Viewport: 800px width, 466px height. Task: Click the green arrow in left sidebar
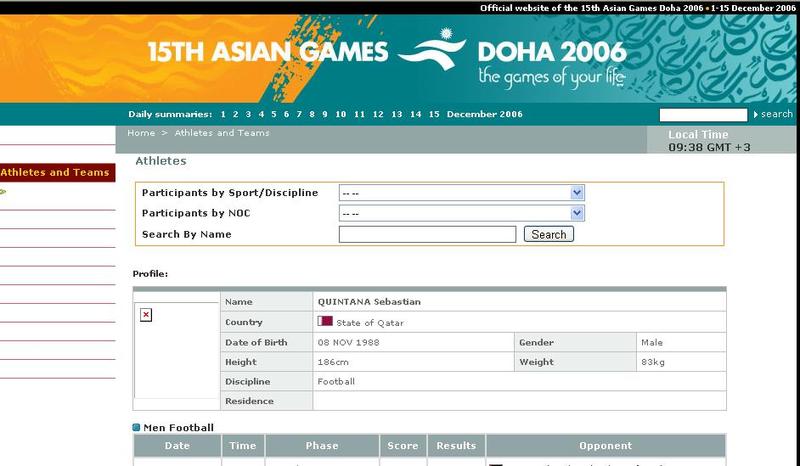pyautogui.click(x=3, y=191)
